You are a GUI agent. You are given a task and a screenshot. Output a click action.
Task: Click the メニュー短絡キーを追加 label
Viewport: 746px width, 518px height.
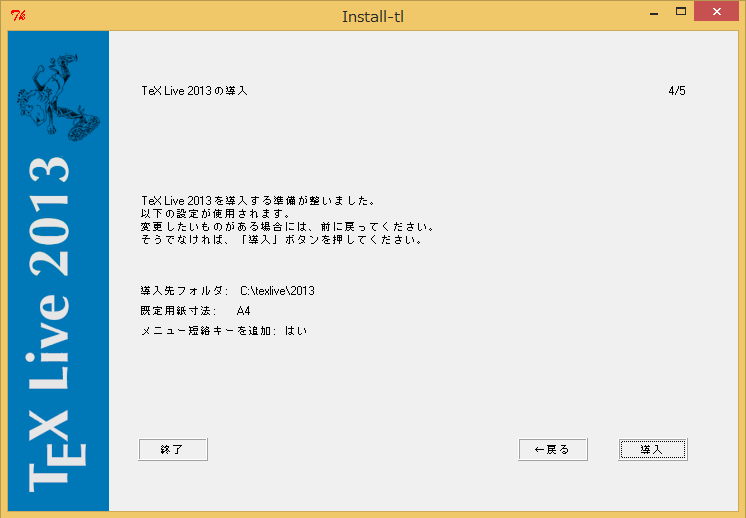coord(210,330)
